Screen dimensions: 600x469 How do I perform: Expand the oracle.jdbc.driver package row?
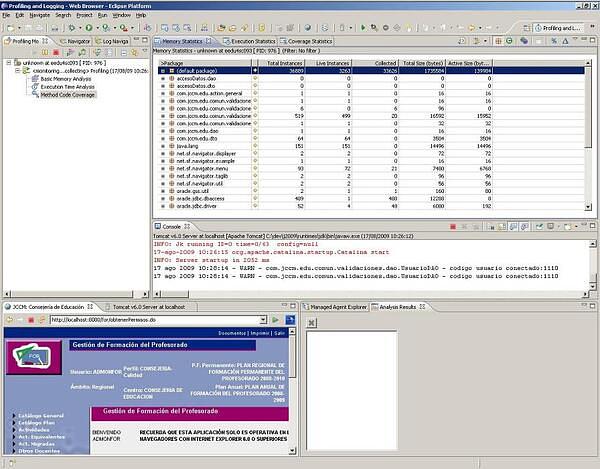[163, 207]
